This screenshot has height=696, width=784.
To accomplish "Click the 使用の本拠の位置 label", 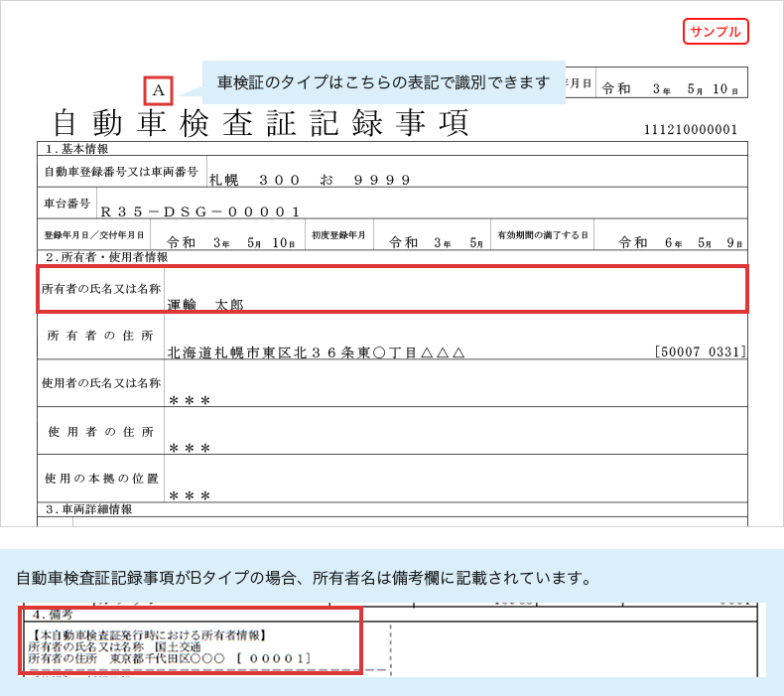I will click(x=100, y=478).
